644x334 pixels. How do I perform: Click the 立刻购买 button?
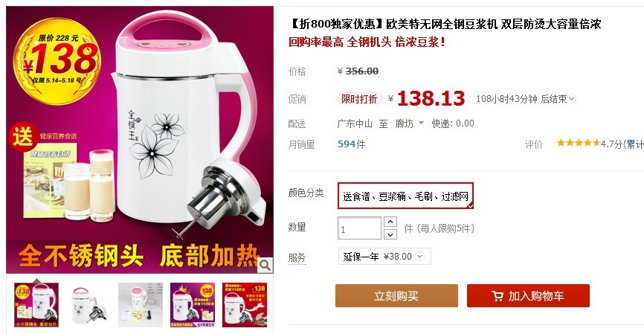point(396,296)
